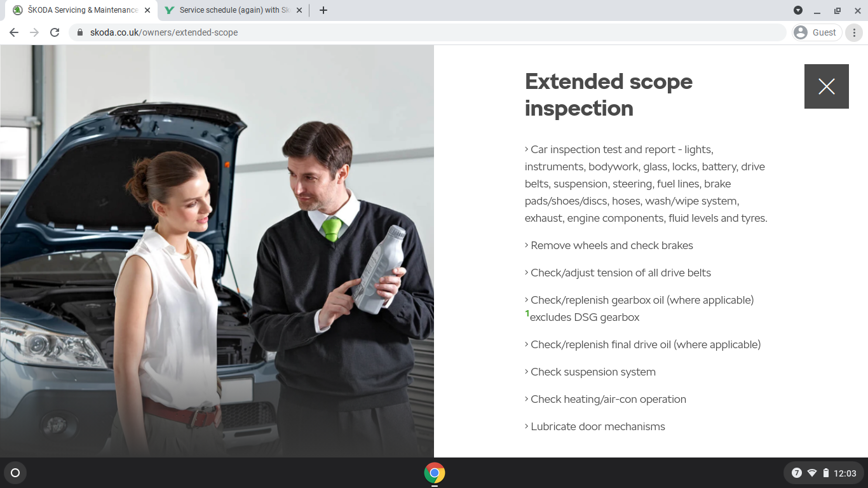Click the padlock site info icon
This screenshot has height=488, width=868.
coord(80,32)
